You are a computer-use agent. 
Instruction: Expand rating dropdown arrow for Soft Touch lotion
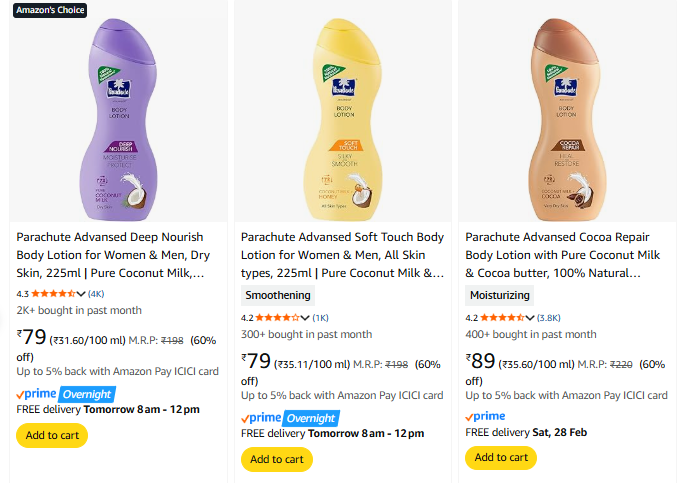pyautogui.click(x=305, y=318)
